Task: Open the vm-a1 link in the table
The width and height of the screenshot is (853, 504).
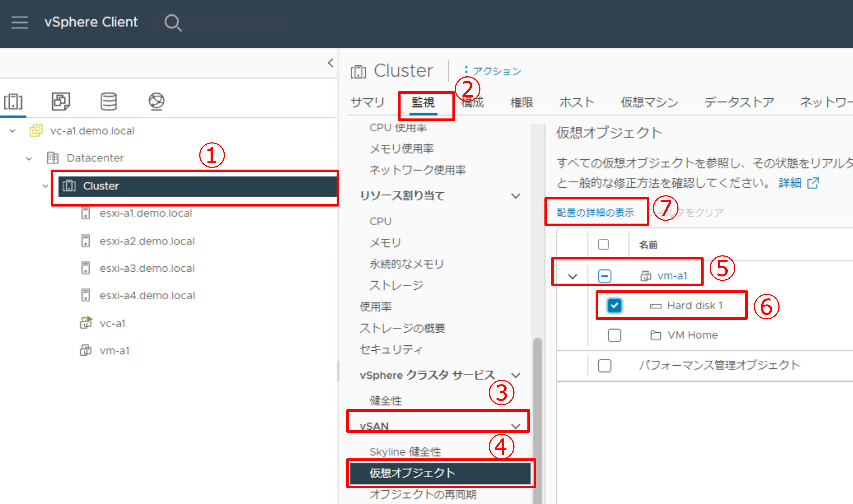Action: [x=672, y=276]
